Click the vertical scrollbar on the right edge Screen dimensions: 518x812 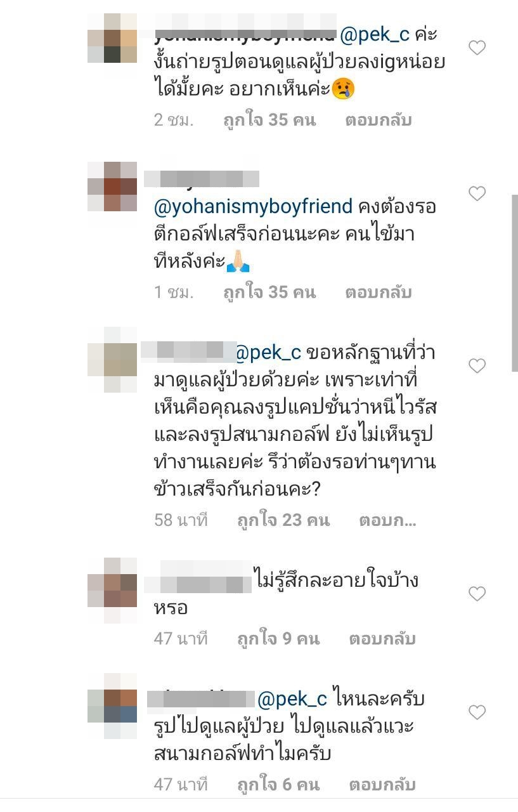click(x=515, y=282)
